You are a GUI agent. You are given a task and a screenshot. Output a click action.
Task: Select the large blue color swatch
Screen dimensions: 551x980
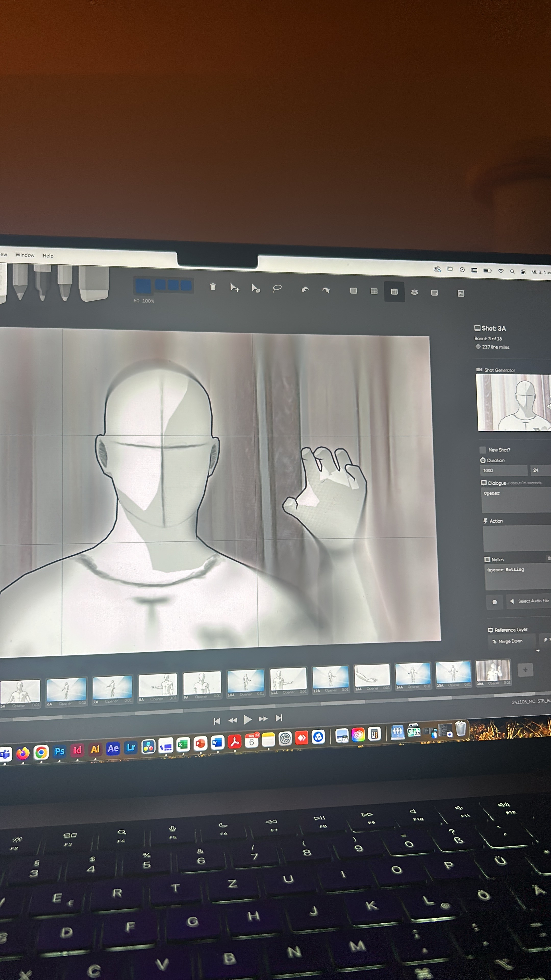143,286
